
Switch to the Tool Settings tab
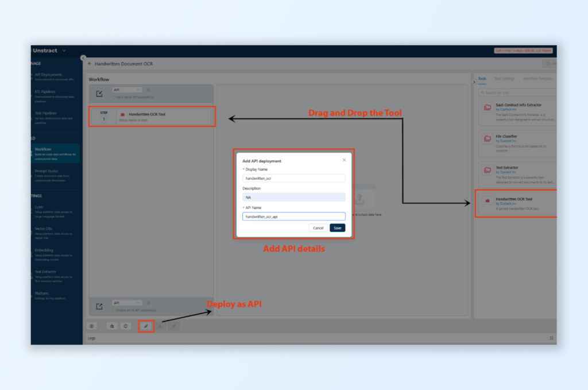[x=504, y=78]
